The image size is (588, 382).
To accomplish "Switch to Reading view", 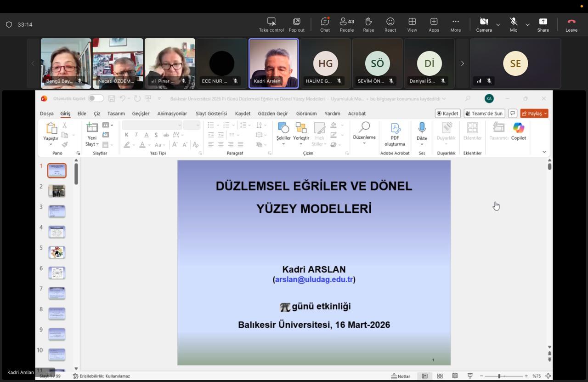I will coord(455,376).
